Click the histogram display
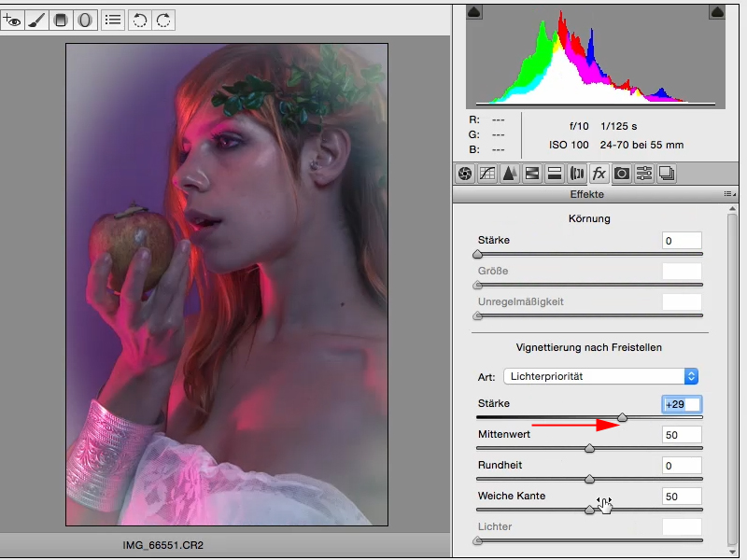 click(x=596, y=57)
